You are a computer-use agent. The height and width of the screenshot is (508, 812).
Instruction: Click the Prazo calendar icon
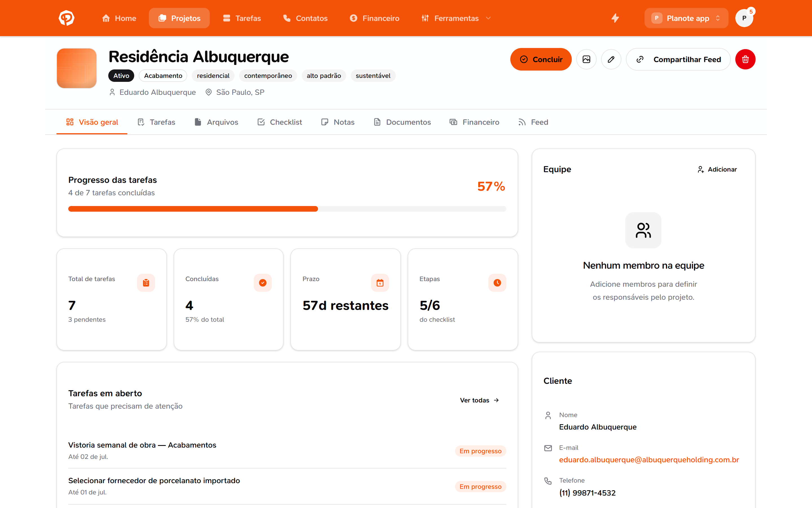tap(380, 283)
